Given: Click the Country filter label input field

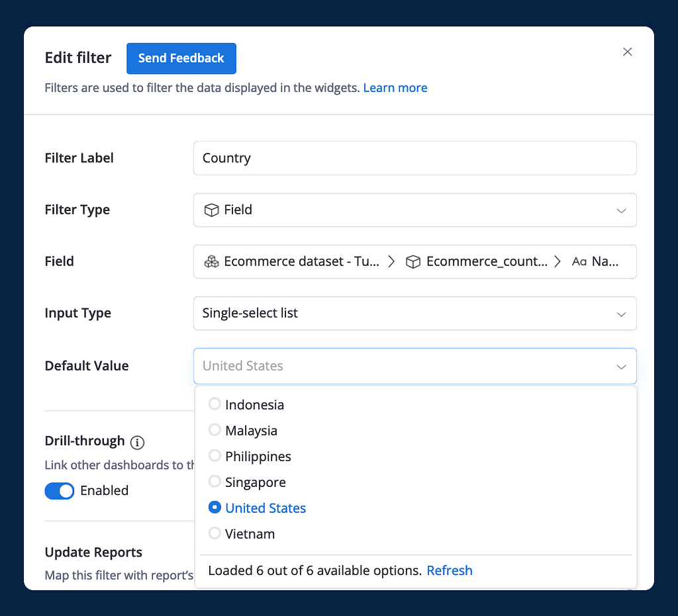Looking at the screenshot, I should (x=414, y=158).
